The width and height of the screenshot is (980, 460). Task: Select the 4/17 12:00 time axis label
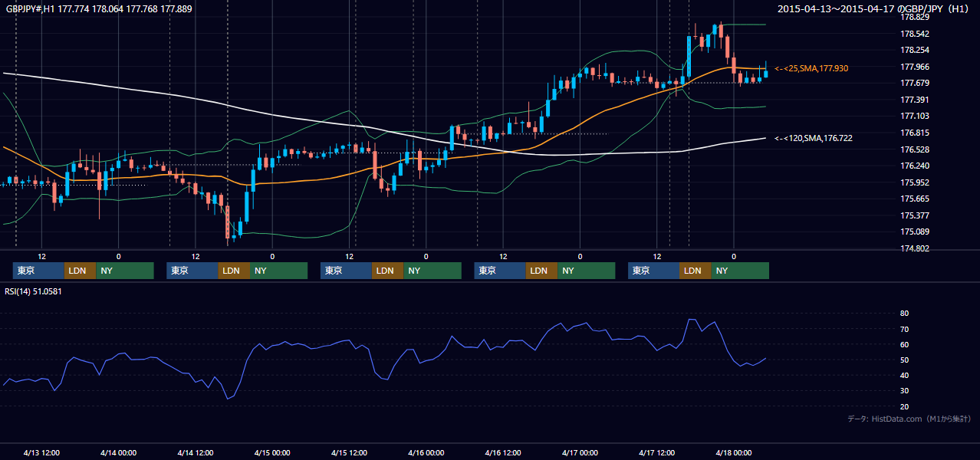coord(657,452)
